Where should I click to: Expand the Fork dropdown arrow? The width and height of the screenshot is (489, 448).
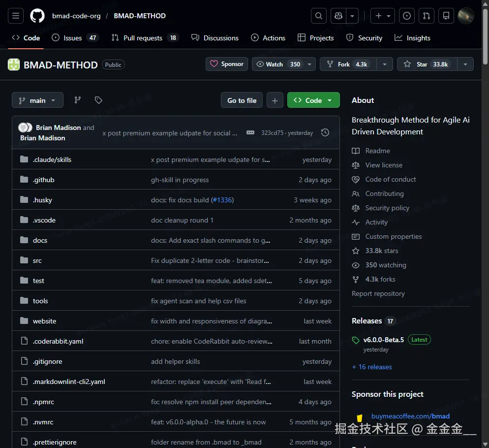pyautogui.click(x=385, y=64)
